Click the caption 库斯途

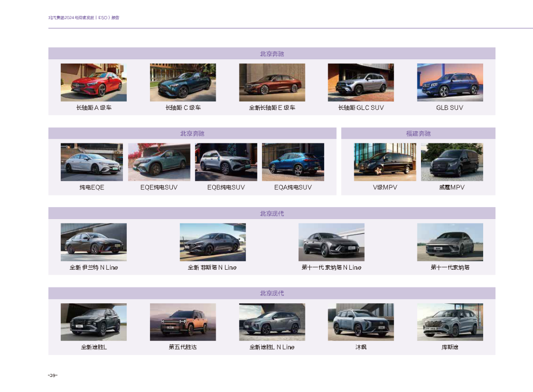point(450,347)
